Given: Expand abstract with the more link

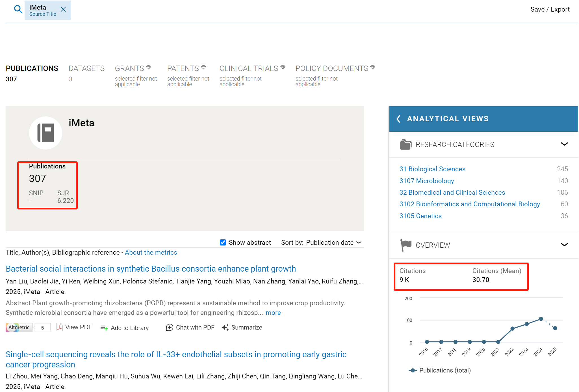Looking at the screenshot, I should [273, 313].
